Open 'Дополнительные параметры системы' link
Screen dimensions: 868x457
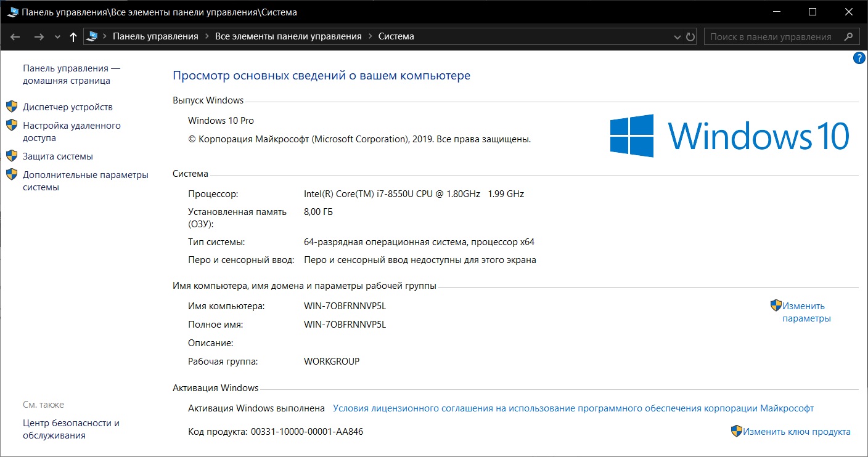coord(86,181)
